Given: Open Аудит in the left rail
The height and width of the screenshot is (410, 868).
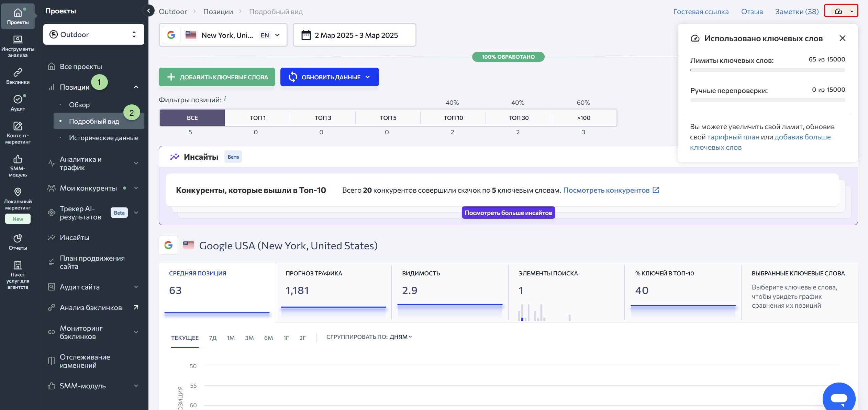Looking at the screenshot, I should 18,103.
